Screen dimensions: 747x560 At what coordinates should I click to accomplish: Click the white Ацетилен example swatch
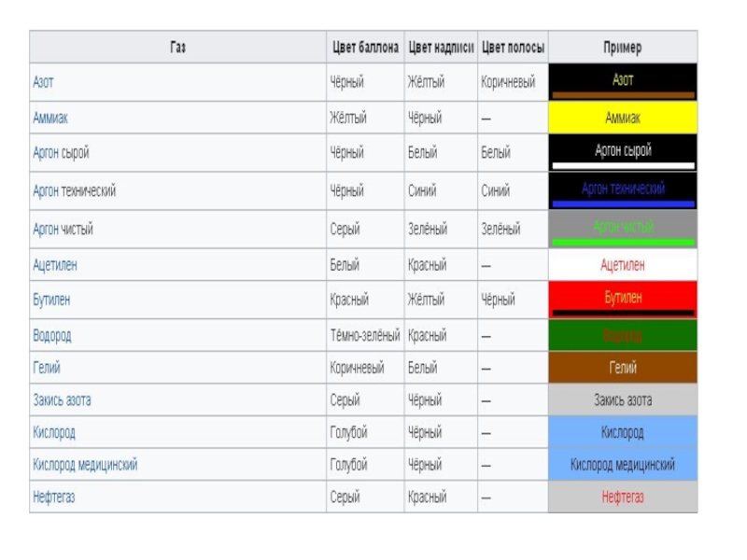pyautogui.click(x=623, y=265)
